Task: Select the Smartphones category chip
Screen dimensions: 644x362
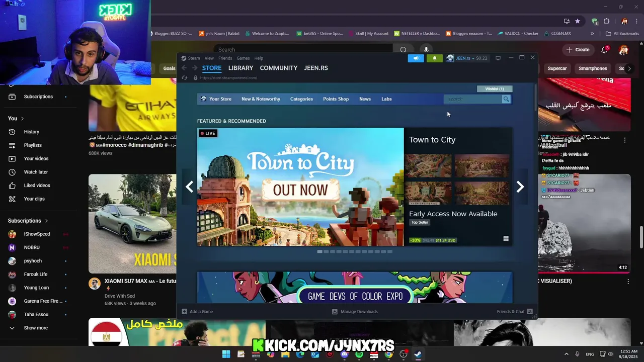Action: click(x=593, y=68)
